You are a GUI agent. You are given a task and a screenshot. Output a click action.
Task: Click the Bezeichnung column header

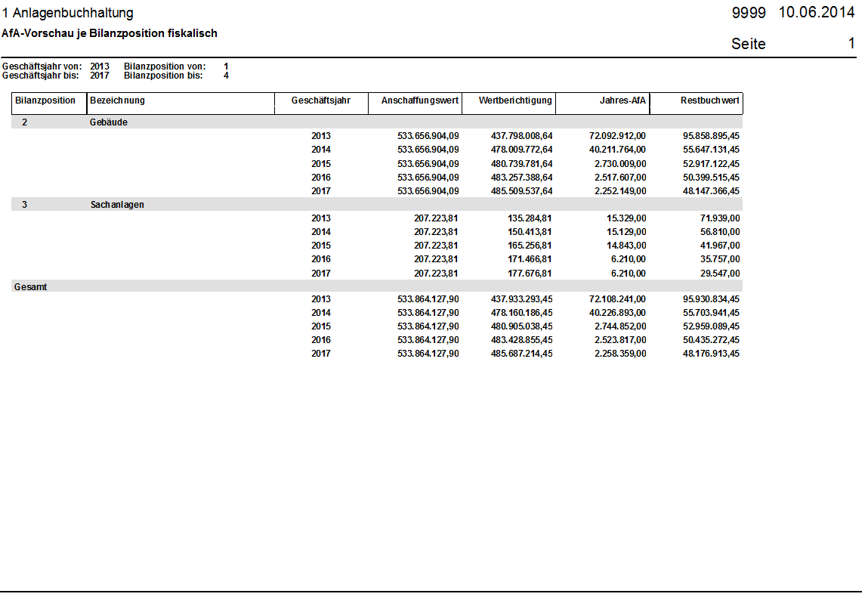coord(117,101)
